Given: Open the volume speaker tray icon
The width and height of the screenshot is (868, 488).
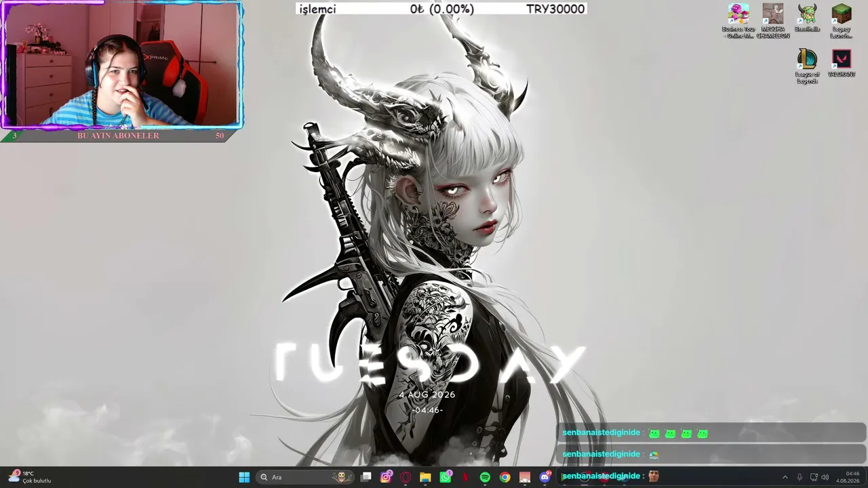Looking at the screenshot, I should 825,477.
